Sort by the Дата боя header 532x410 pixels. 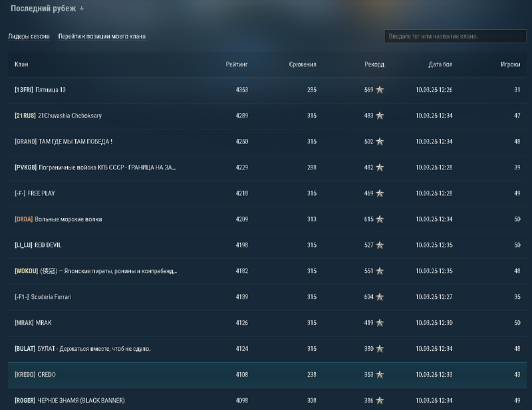440,64
